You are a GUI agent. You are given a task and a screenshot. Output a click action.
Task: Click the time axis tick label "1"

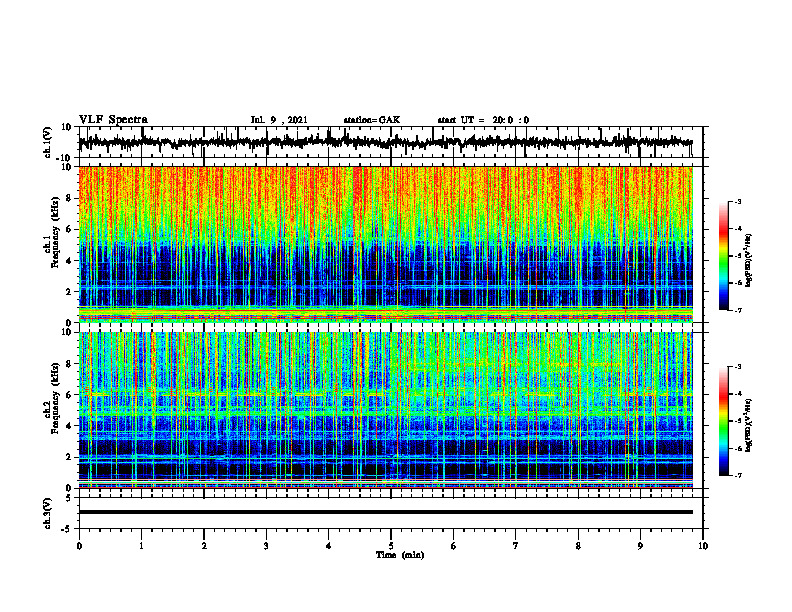(x=141, y=546)
